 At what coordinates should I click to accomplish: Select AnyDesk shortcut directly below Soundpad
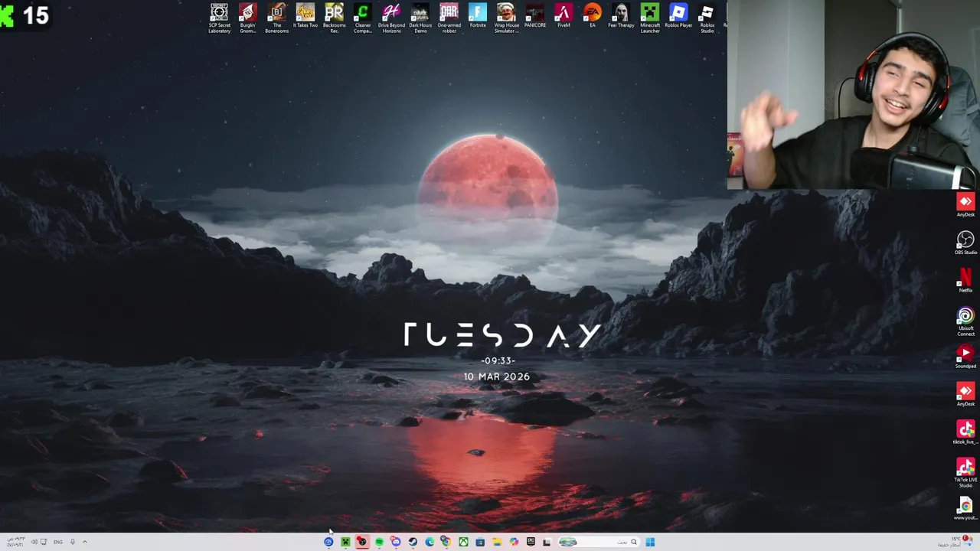965,395
